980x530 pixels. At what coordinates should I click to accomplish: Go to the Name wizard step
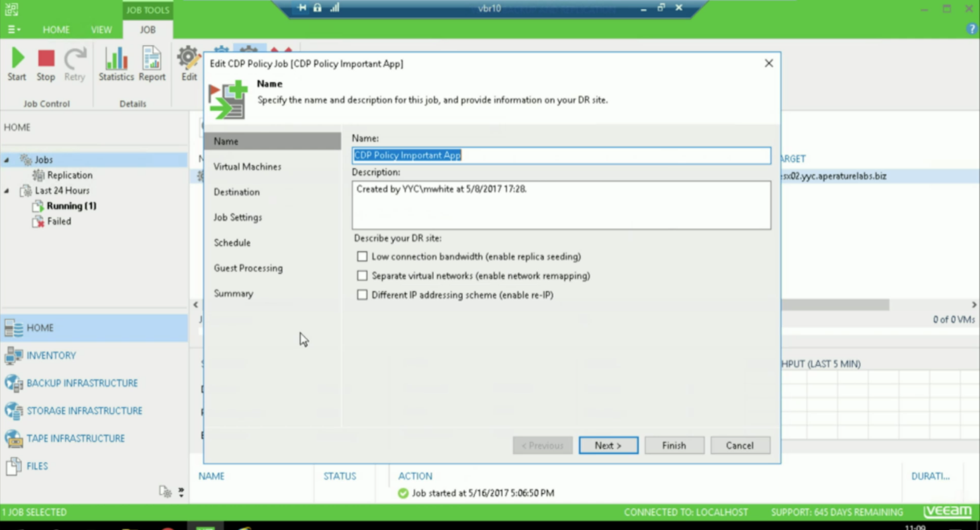[x=272, y=141]
